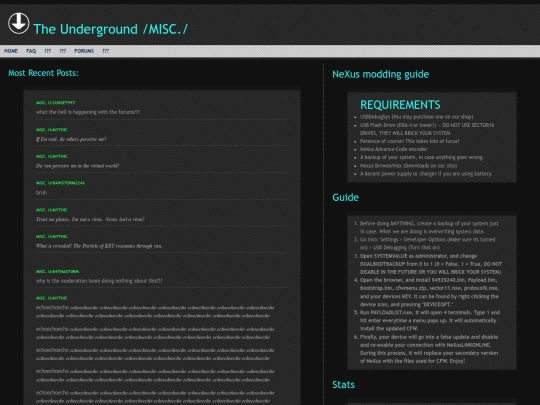The height and width of the screenshot is (405, 540).
Task: Click the USBDebugSys requirement line
Action: pos(416,117)
